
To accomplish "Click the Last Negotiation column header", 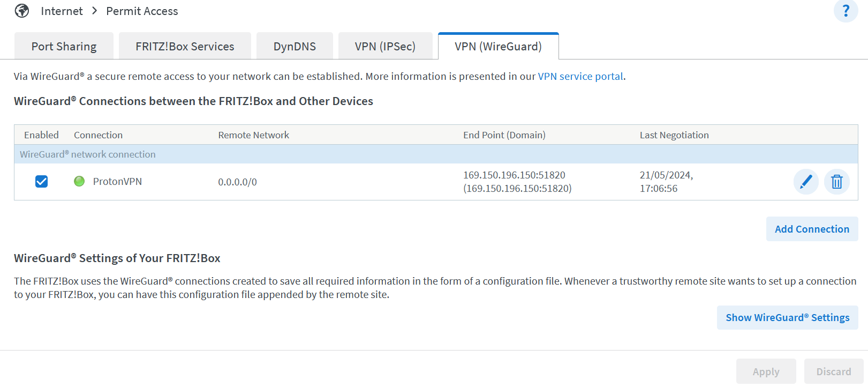I will [674, 135].
